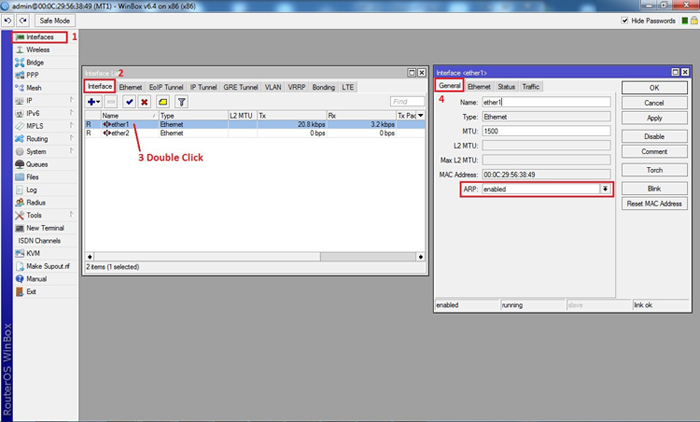Screen dimensions: 700x422
Task: Expand the ARP dropdown arrow
Action: coord(604,189)
